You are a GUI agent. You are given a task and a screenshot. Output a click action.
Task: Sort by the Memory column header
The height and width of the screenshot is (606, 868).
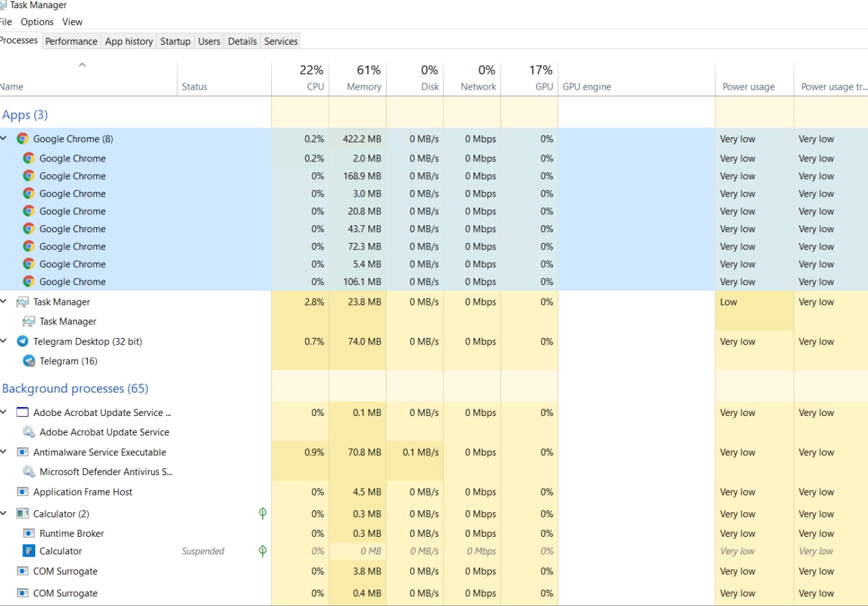pyautogui.click(x=357, y=79)
